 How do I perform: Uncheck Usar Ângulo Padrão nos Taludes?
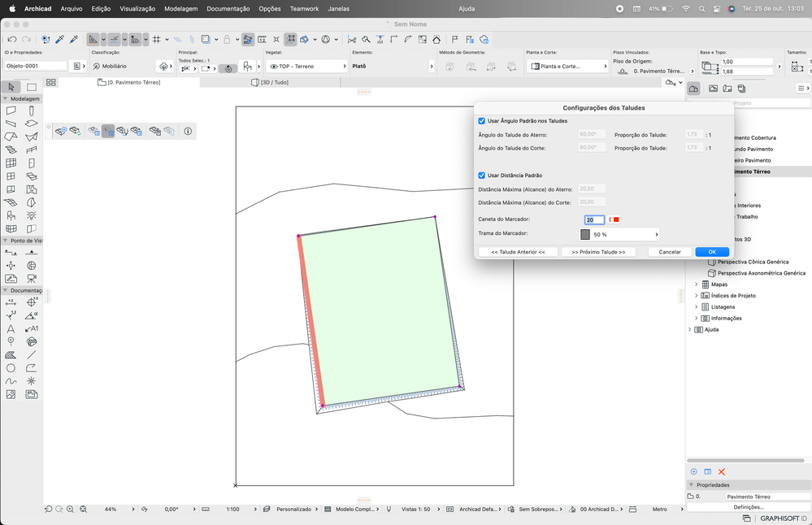tap(482, 121)
